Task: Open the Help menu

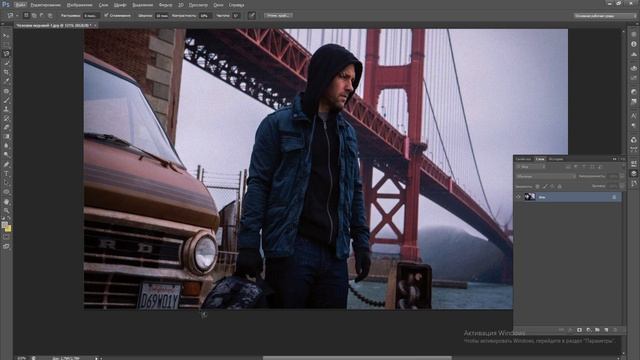Action: pos(236,5)
